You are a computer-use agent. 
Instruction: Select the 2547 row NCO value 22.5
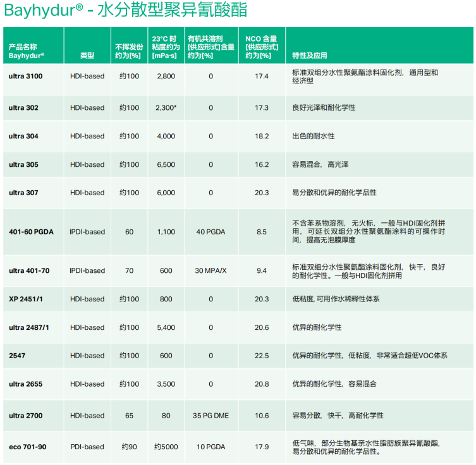(x=262, y=356)
